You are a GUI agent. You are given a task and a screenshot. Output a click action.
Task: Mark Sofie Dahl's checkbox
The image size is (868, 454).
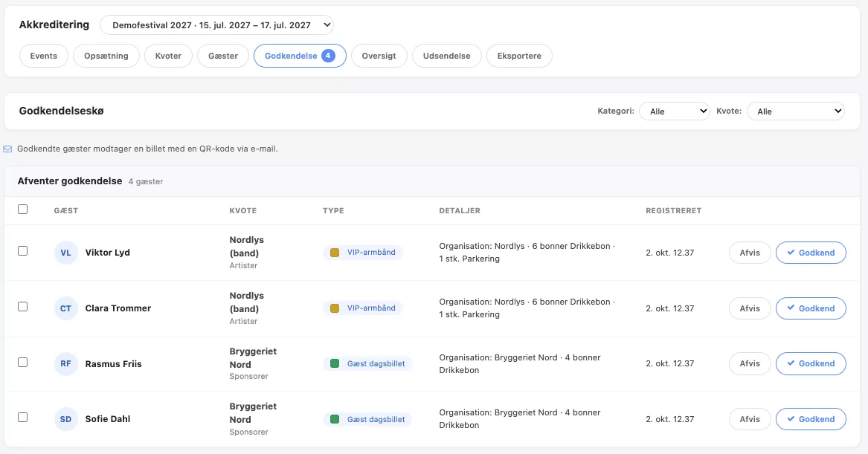(x=23, y=418)
